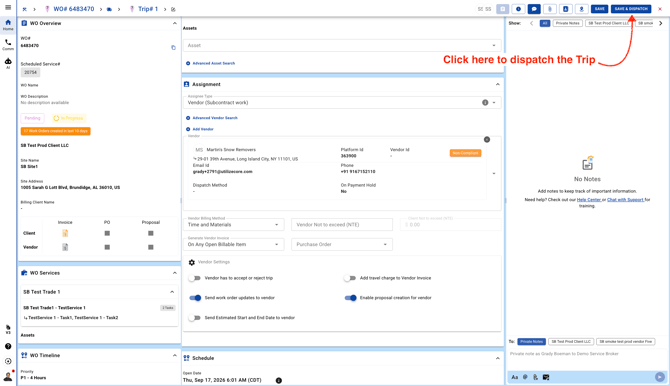This screenshot has height=386, width=670.
Task: Collapse the WO Timeline panel
Action: [174, 355]
